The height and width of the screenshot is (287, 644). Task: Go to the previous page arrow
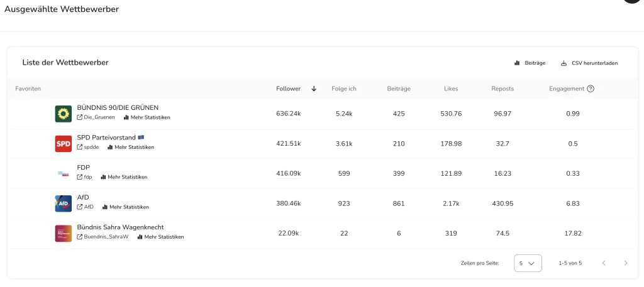604,263
